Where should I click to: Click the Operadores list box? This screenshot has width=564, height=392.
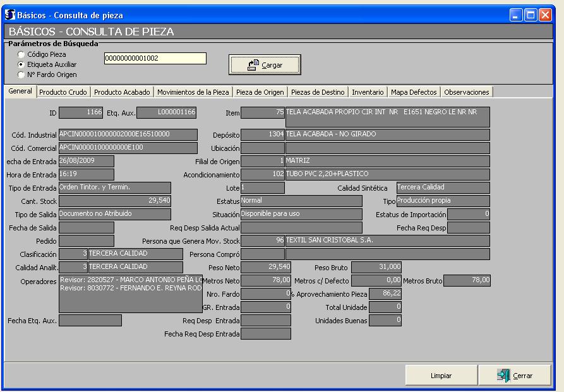130,294
